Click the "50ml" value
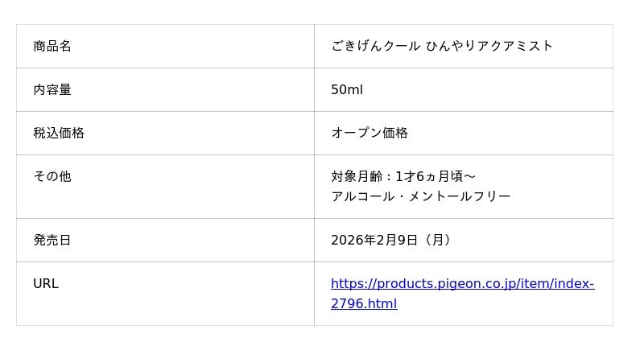 pyautogui.click(x=347, y=89)
